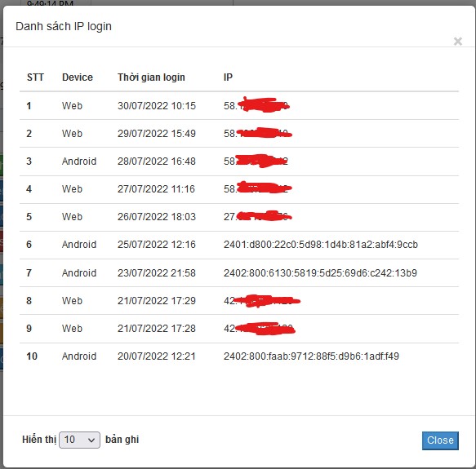Click IP address 2402:800:6130:5819:5d25:69d6:c242:13b9
This screenshot has height=469, width=476.
[x=320, y=273]
